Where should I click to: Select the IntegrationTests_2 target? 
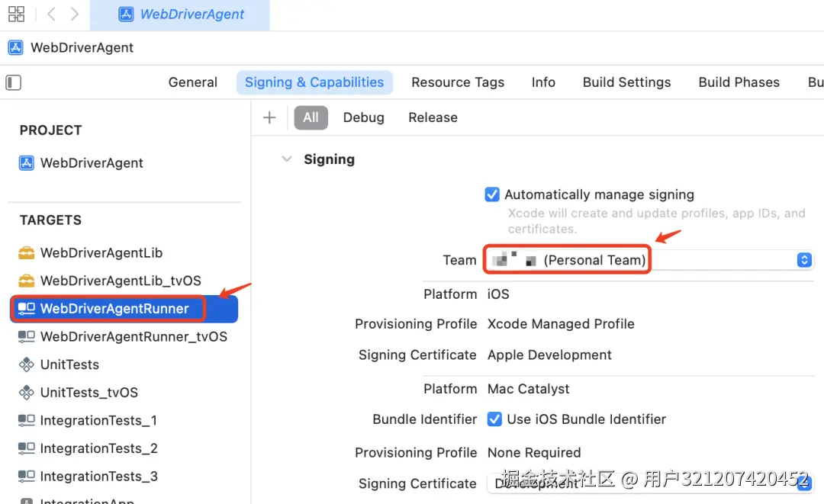point(88,448)
